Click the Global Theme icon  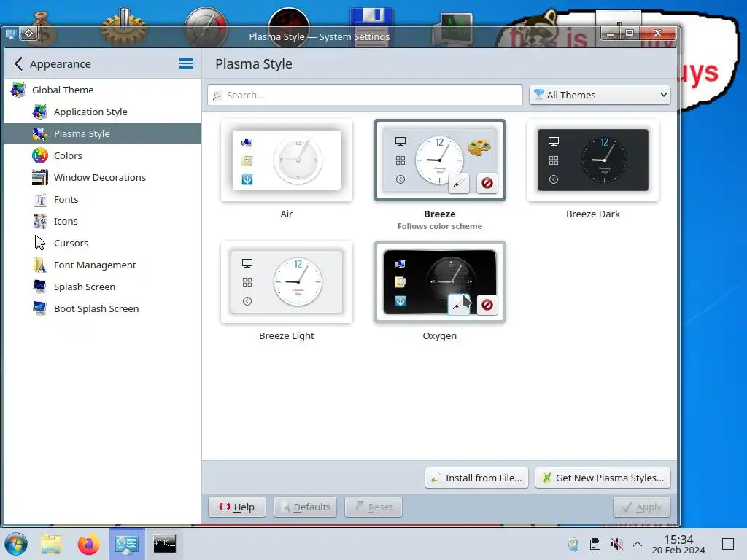point(18,90)
